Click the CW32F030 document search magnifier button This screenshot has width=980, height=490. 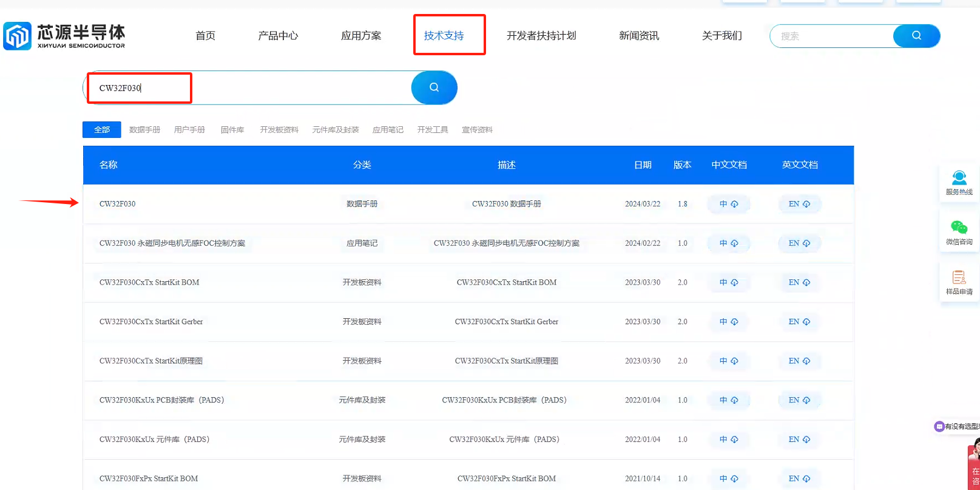coord(434,87)
